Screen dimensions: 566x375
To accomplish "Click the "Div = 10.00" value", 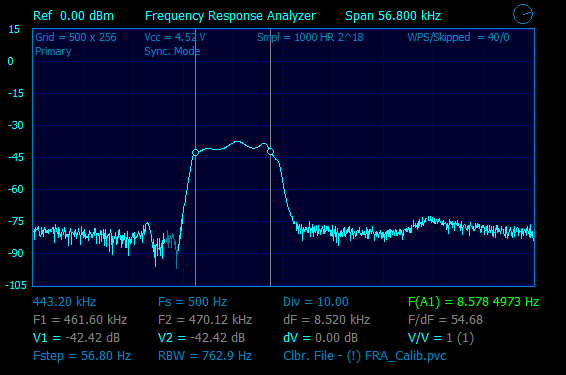I will pyautogui.click(x=316, y=302).
